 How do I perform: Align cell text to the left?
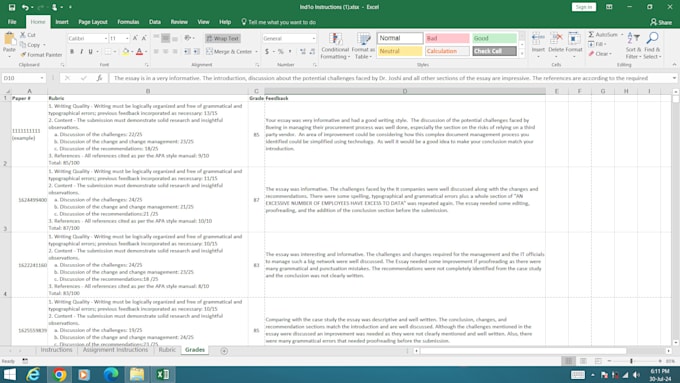pos(156,52)
